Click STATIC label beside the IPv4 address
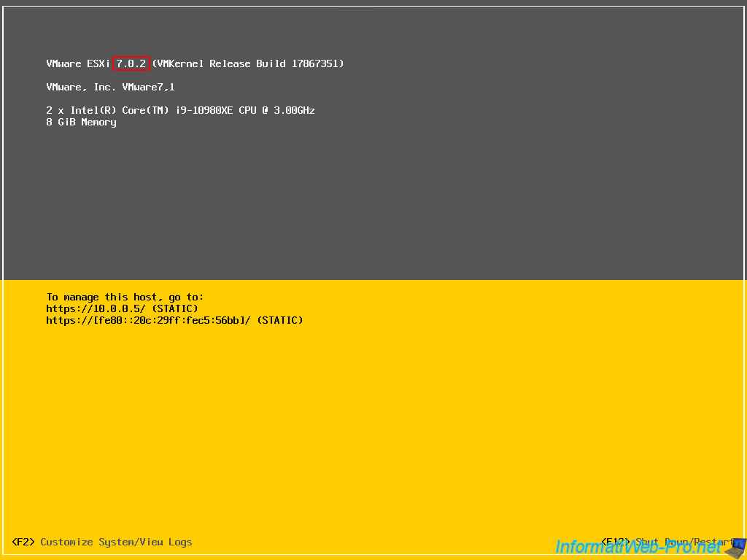 [174, 309]
